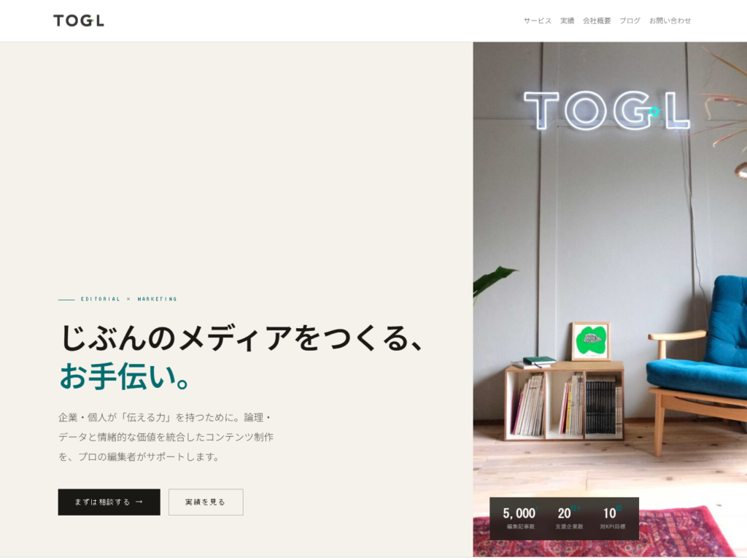Click the じぶんのメディアをつくる headline
Viewport: 747px width, 560px height.
click(x=241, y=338)
